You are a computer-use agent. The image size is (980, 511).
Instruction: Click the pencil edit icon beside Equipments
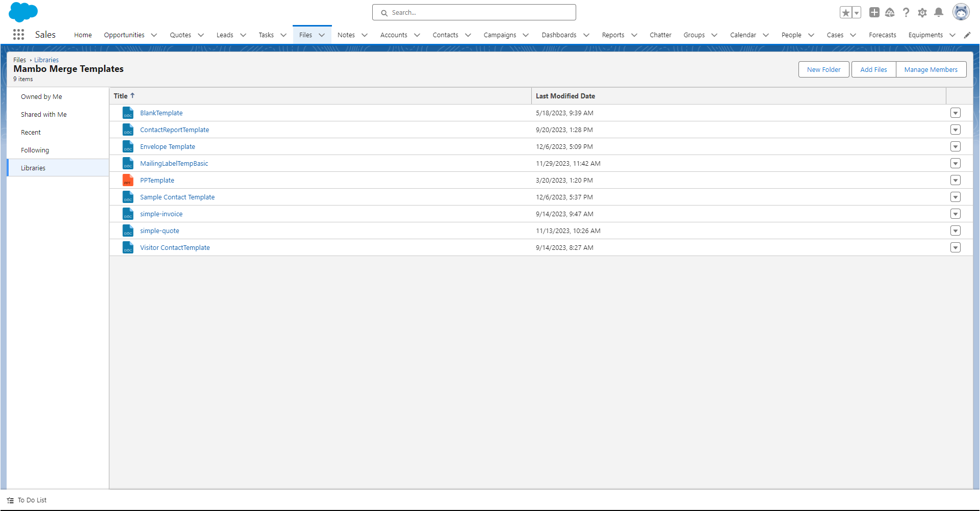[967, 35]
